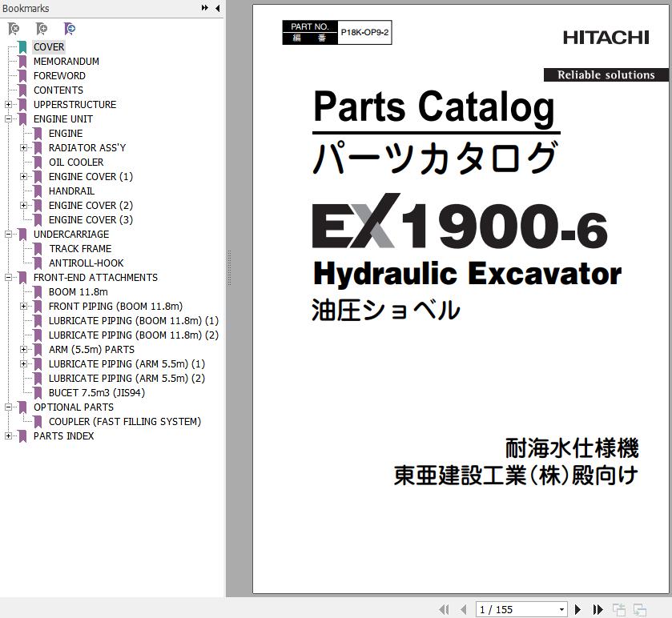This screenshot has height=618, width=672.
Task: Open the FOREWORD bookmark
Action: pyautogui.click(x=59, y=76)
